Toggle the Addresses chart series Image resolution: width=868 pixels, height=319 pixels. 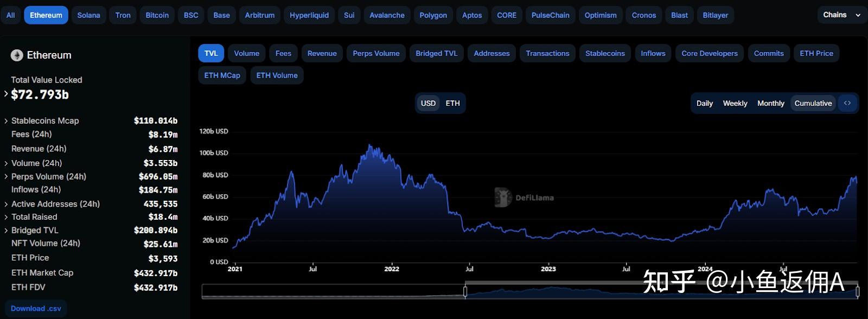click(x=492, y=53)
